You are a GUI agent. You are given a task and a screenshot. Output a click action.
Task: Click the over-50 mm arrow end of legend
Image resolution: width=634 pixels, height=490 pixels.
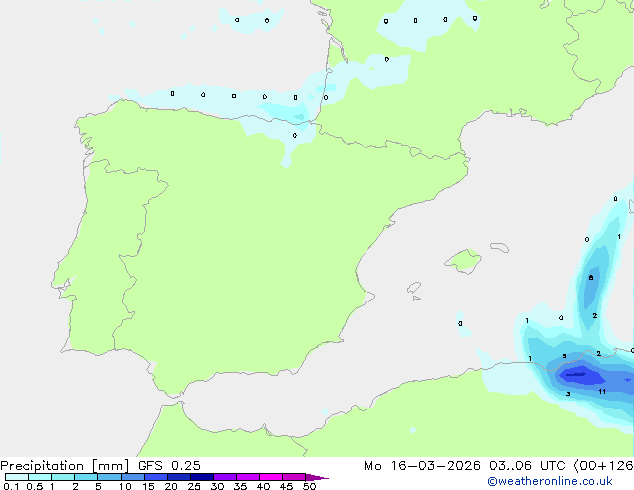pyautogui.click(x=317, y=477)
